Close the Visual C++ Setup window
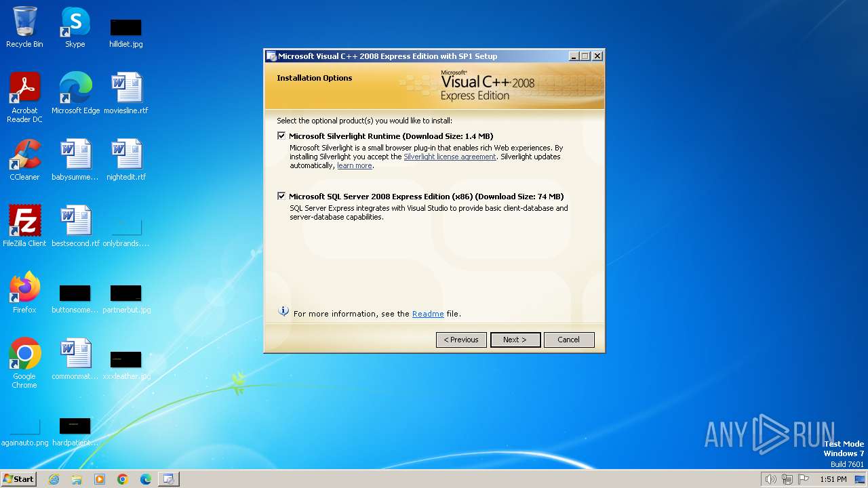Viewport: 868px width, 488px height. 597,56
